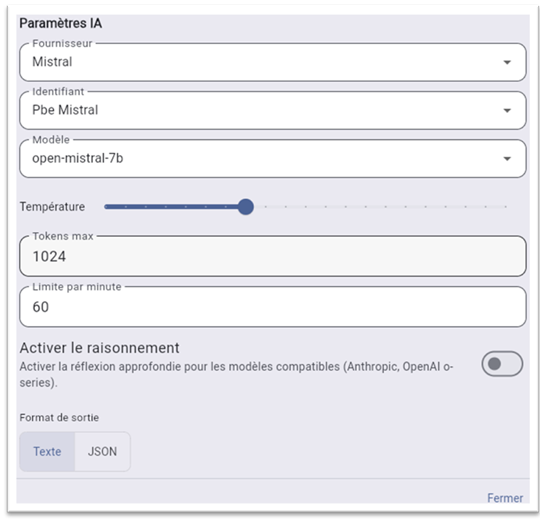The width and height of the screenshot is (540, 522).
Task: Click the Température label
Action: [x=52, y=207]
